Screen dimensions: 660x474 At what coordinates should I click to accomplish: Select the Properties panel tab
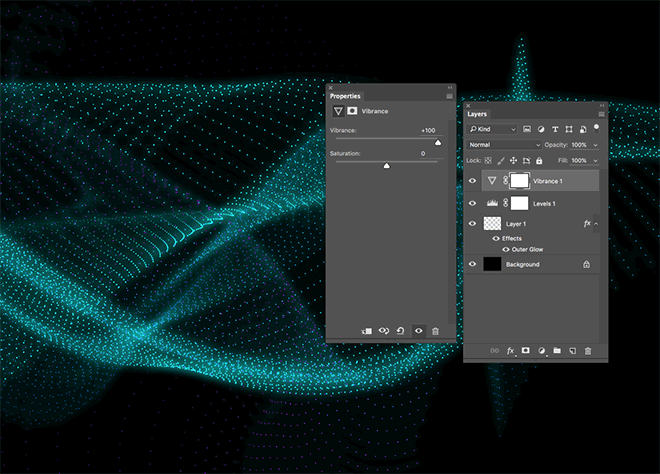(345, 96)
